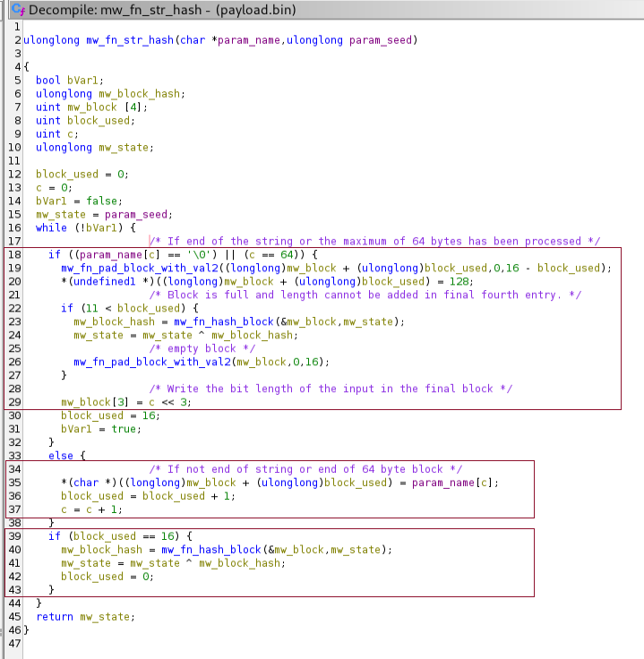This screenshot has width=644, height=659.
Task: Click '= param_name[c];' on line 35
Action: 450,483
